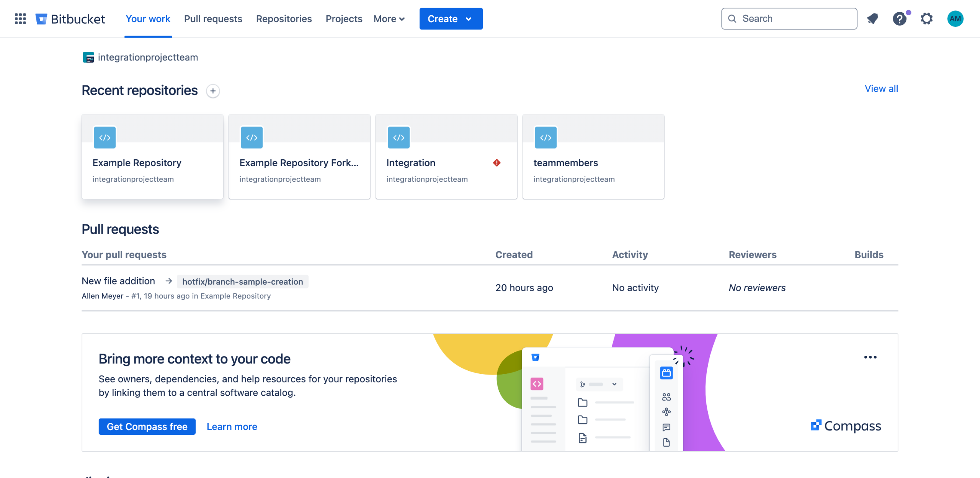Open the notifications icon

[x=873, y=18]
